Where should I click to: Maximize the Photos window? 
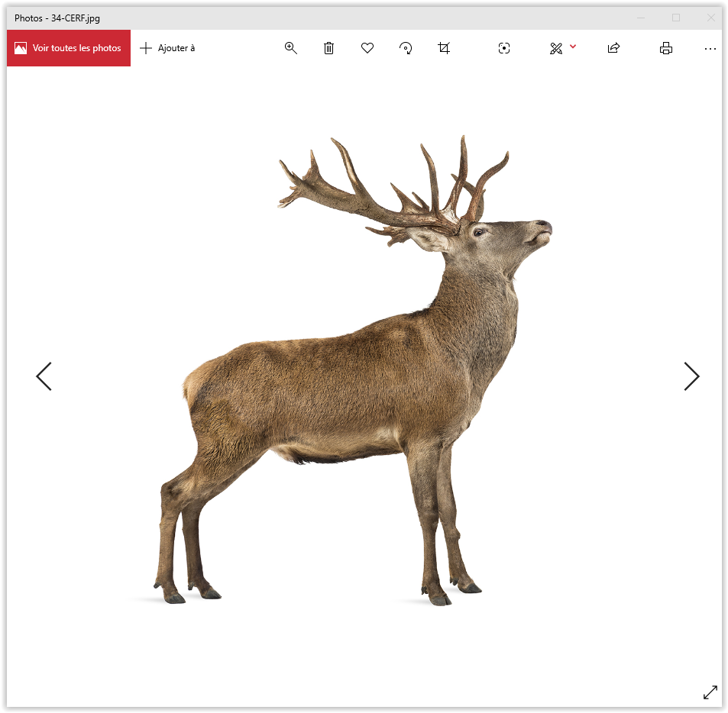pos(675,18)
